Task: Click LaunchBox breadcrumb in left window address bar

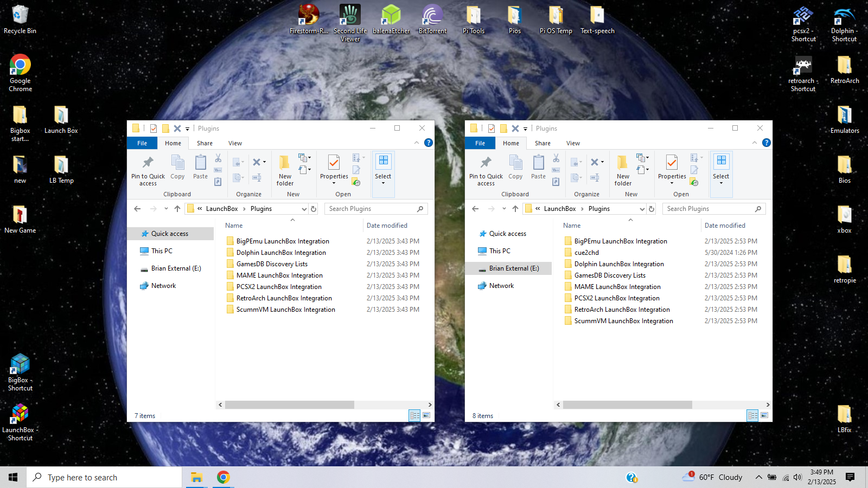Action: point(222,209)
